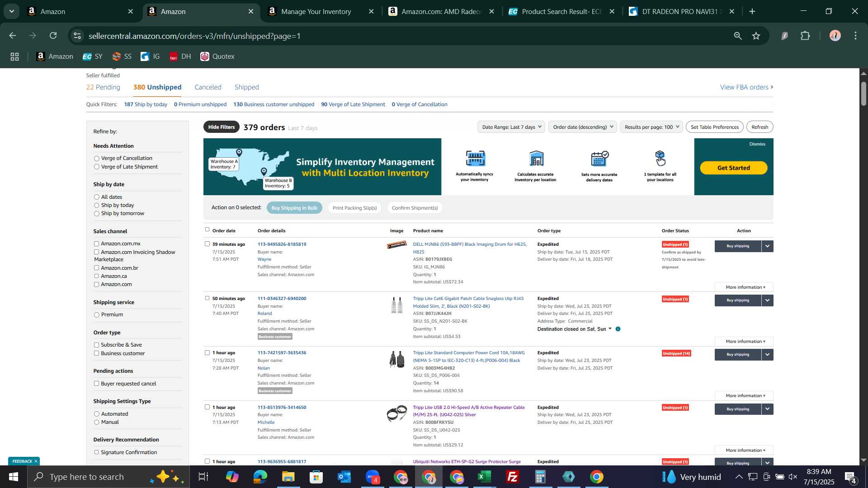Open IG bookmark in bookmarks bar
This screenshot has width=868, height=488.
click(150, 56)
